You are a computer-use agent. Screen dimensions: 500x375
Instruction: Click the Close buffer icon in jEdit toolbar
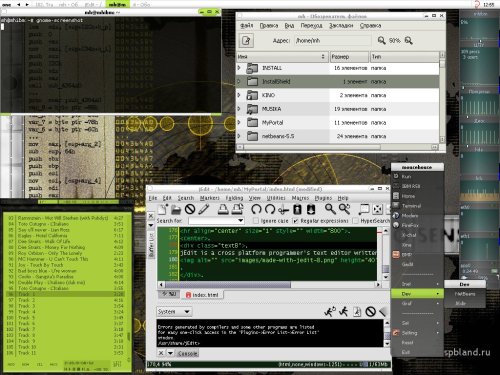click(x=190, y=209)
